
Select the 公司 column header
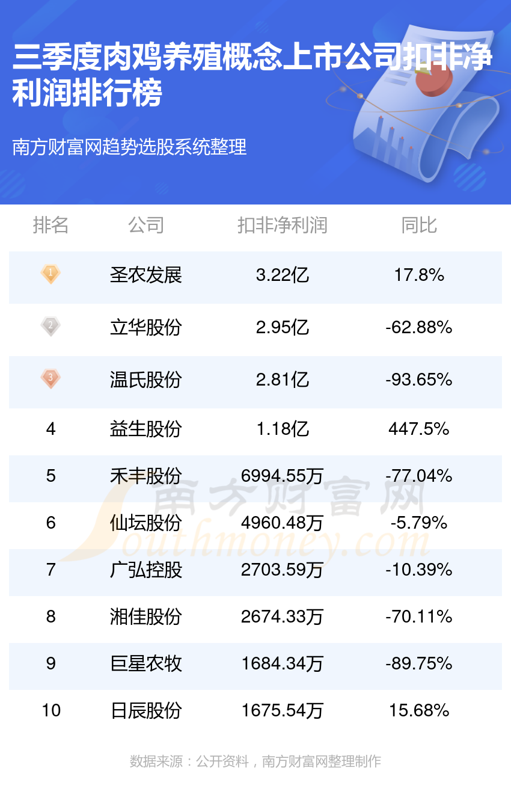click(x=145, y=226)
